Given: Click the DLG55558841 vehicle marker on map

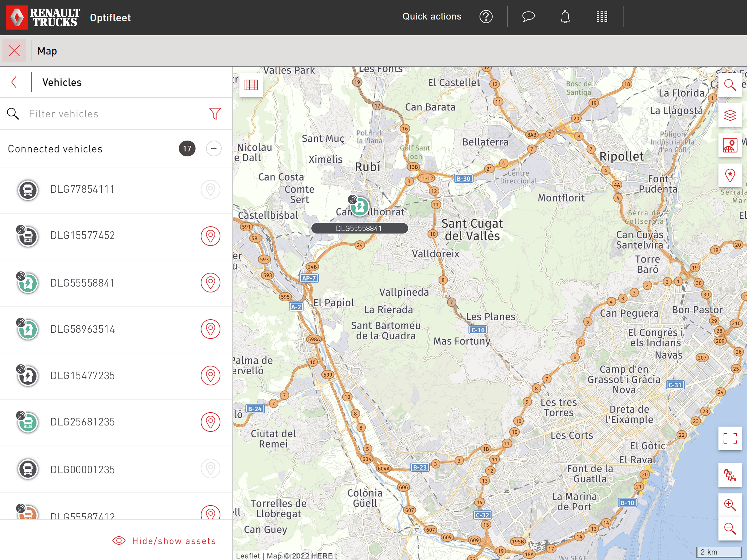Looking at the screenshot, I should tap(360, 206).
